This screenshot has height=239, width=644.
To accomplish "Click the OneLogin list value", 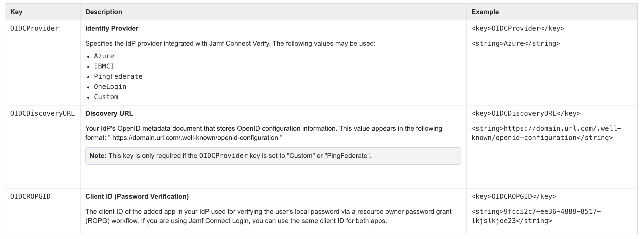I will tap(110, 87).
